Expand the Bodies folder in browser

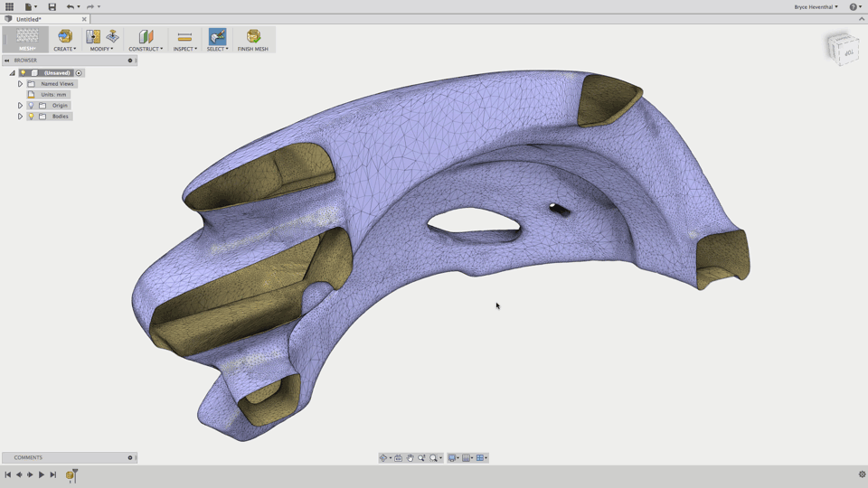click(20, 117)
